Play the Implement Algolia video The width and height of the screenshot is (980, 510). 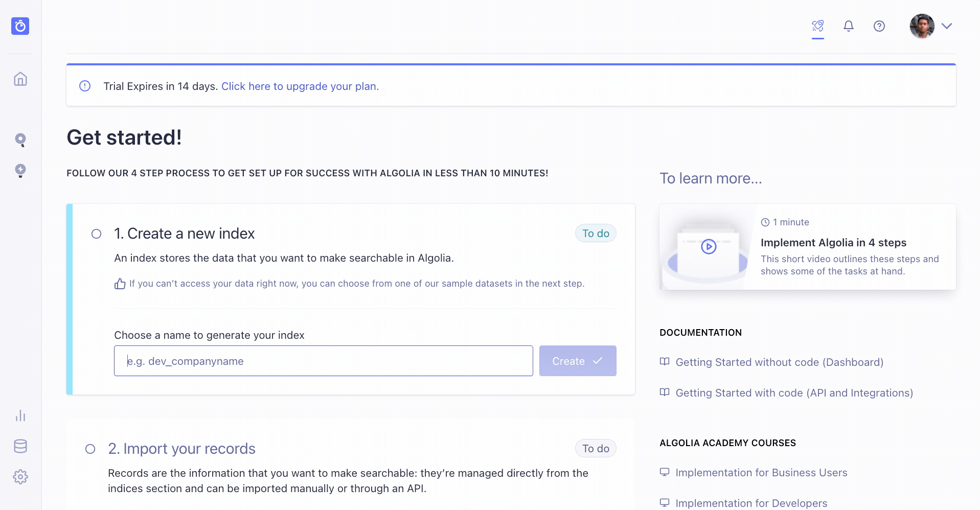709,247
